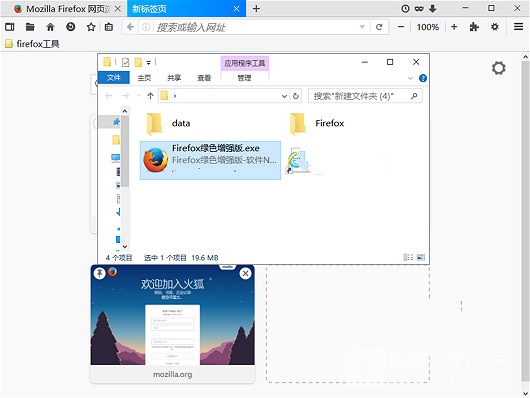Click the 应用程序工具 contextual tab
The width and height of the screenshot is (530, 398).
tap(245, 63)
